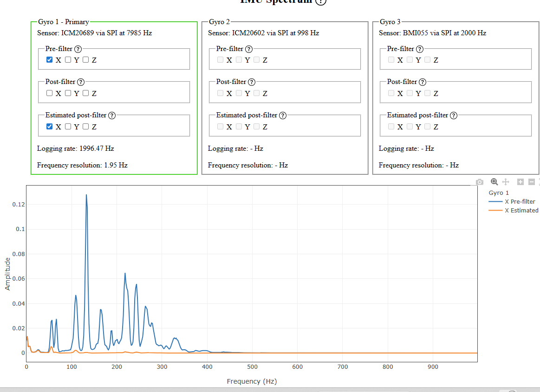The image size is (540, 392).
Task: Open Gyro 1 Pre-filter help icon
Action: (x=78, y=49)
